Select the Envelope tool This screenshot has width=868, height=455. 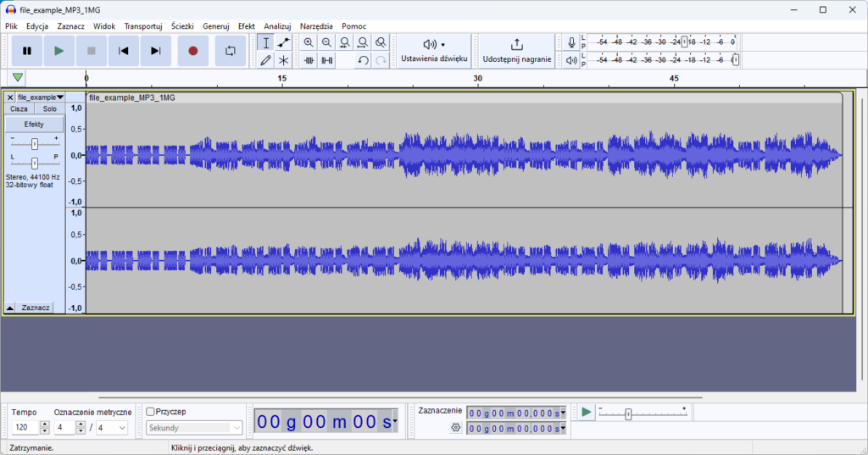click(x=283, y=42)
